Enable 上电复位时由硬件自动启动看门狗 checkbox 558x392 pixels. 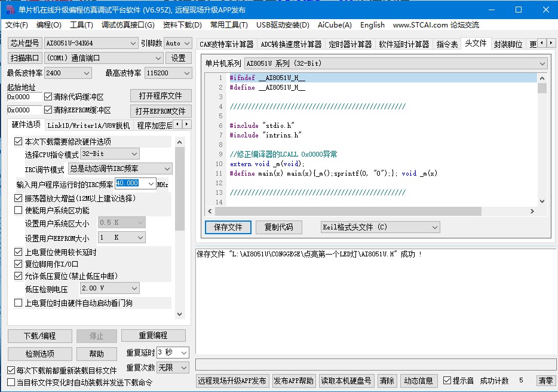pyautogui.click(x=18, y=302)
